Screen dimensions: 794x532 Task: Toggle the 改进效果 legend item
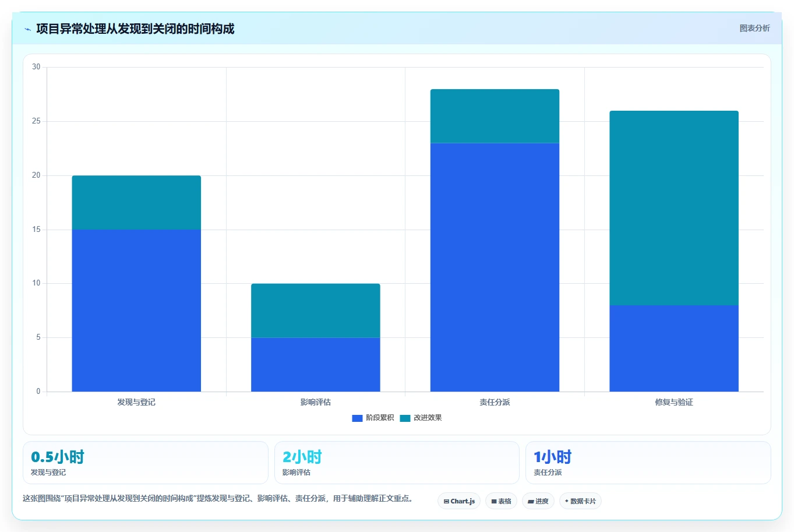(421, 418)
